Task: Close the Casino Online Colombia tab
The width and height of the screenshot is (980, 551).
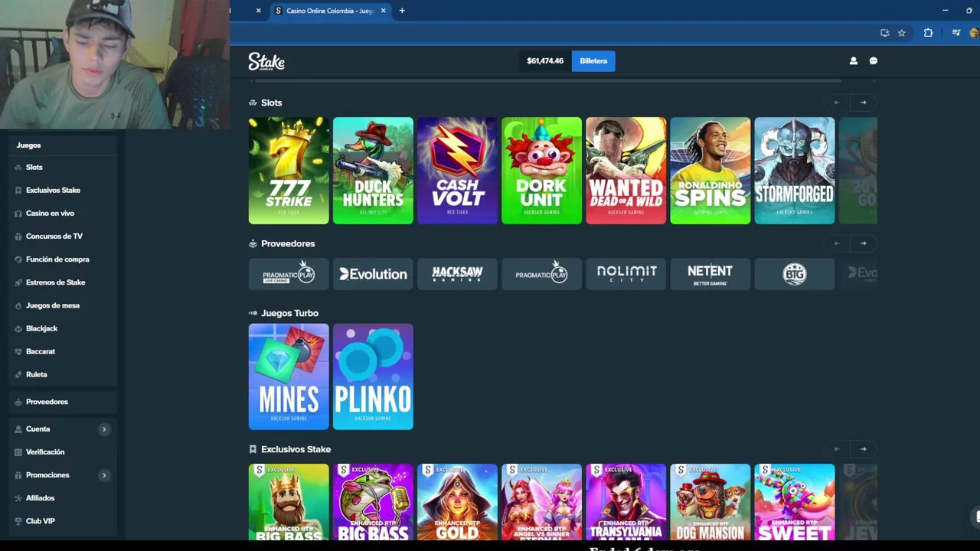Action: [383, 11]
